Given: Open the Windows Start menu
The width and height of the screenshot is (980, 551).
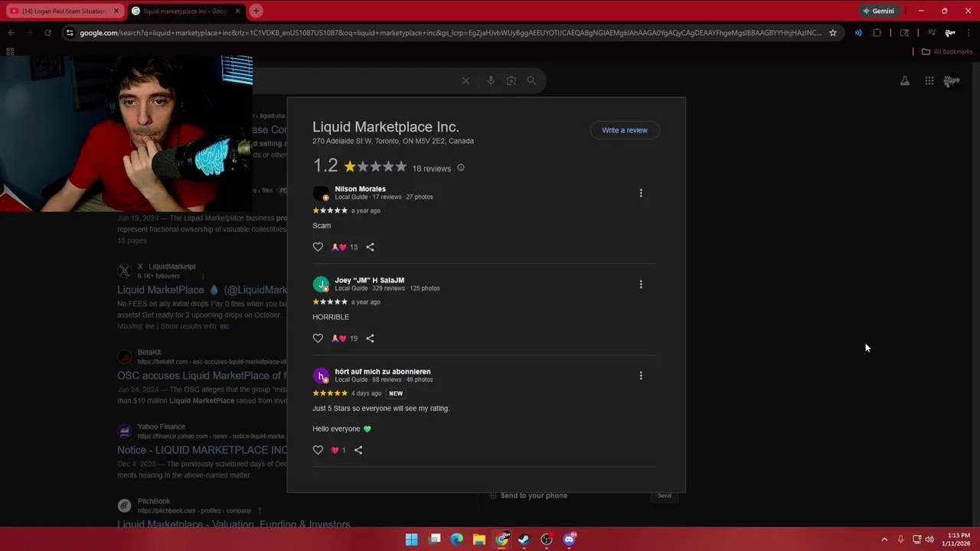Looking at the screenshot, I should 411,540.
